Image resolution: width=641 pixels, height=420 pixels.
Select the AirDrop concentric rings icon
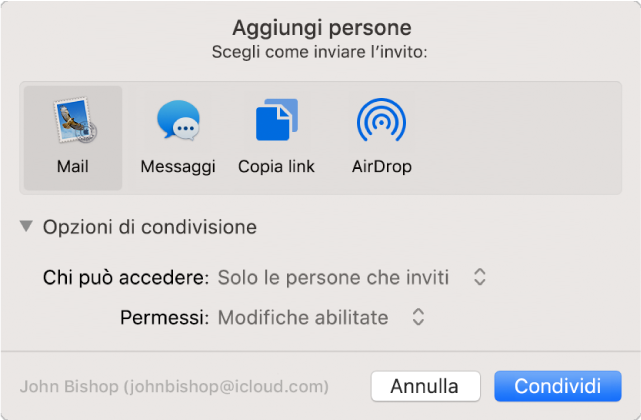click(381, 123)
